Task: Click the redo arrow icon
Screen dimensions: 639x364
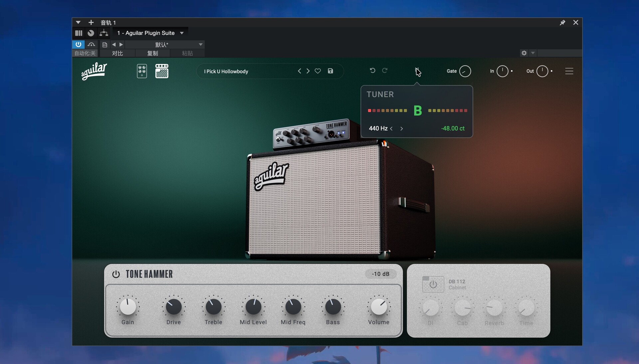Action: click(385, 71)
